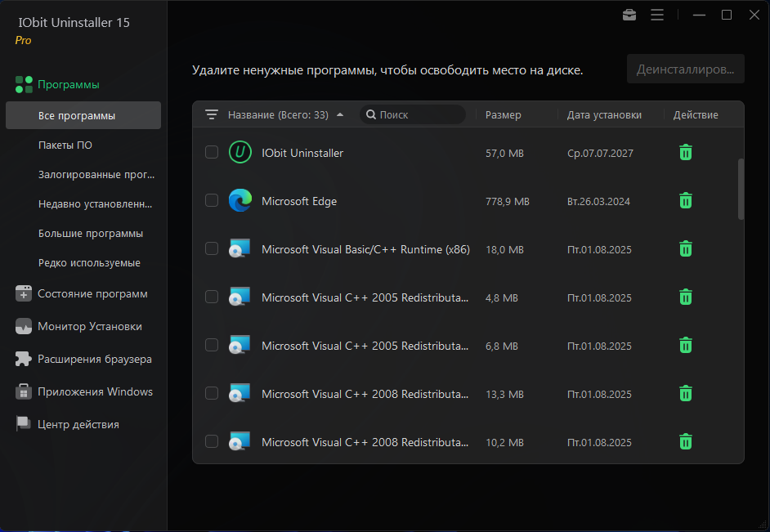Click the date Ср.07.07.2027
This screenshot has width=770, height=532.
(x=600, y=153)
